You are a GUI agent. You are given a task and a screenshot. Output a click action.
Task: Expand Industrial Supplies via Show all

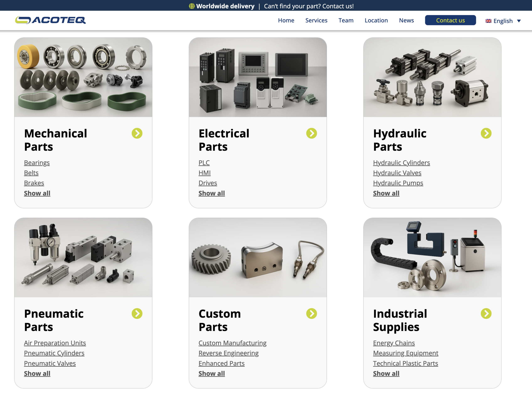(386, 374)
